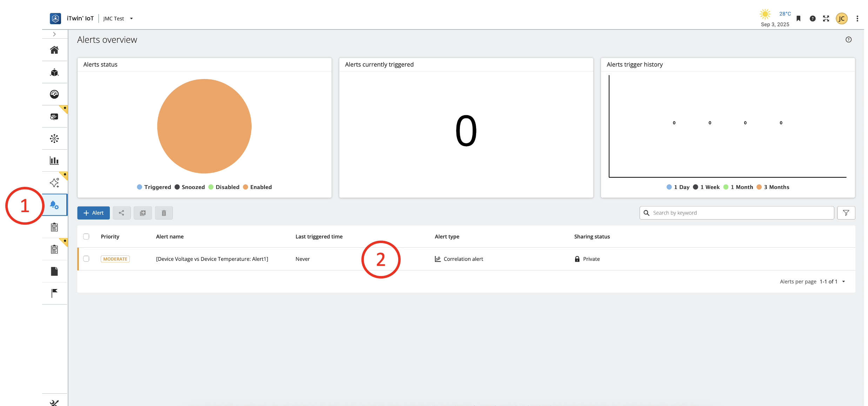
Task: Click the trash delete icon
Action: 164,213
